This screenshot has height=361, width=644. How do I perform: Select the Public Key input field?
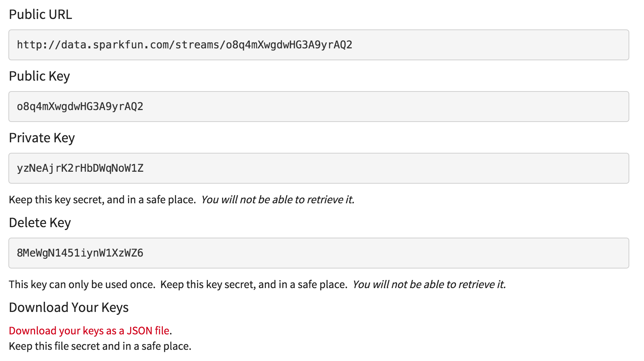pos(318,107)
